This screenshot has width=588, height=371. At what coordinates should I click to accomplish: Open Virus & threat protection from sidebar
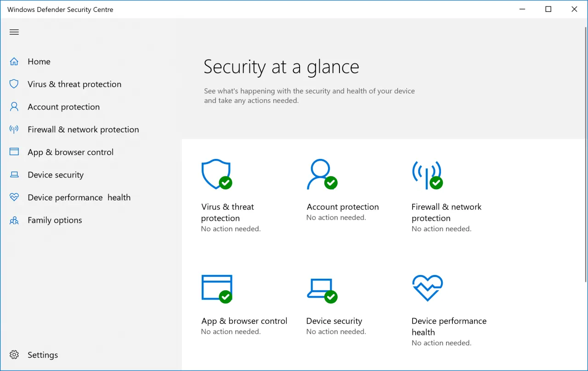click(74, 84)
